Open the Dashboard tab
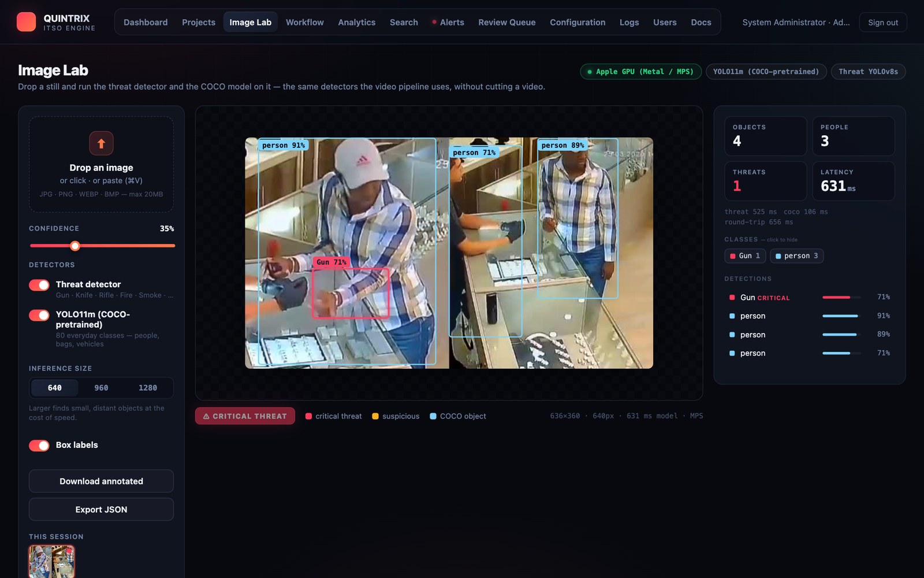 tap(146, 22)
